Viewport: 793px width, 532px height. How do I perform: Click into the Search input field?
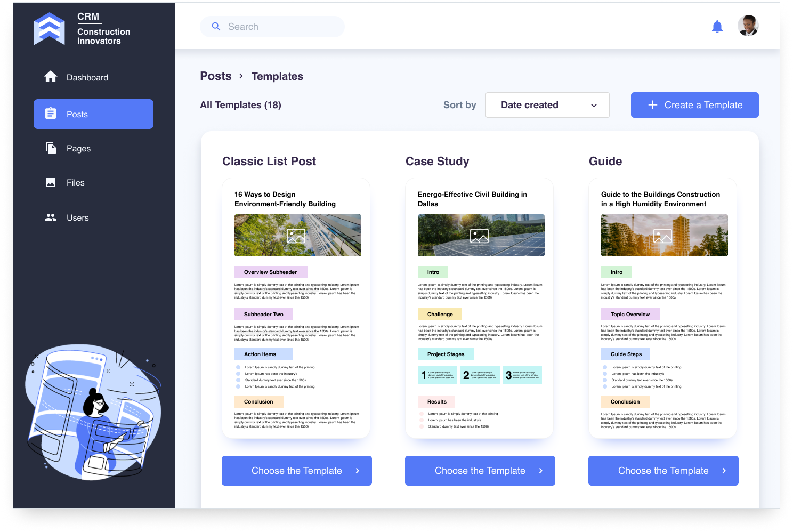282,27
